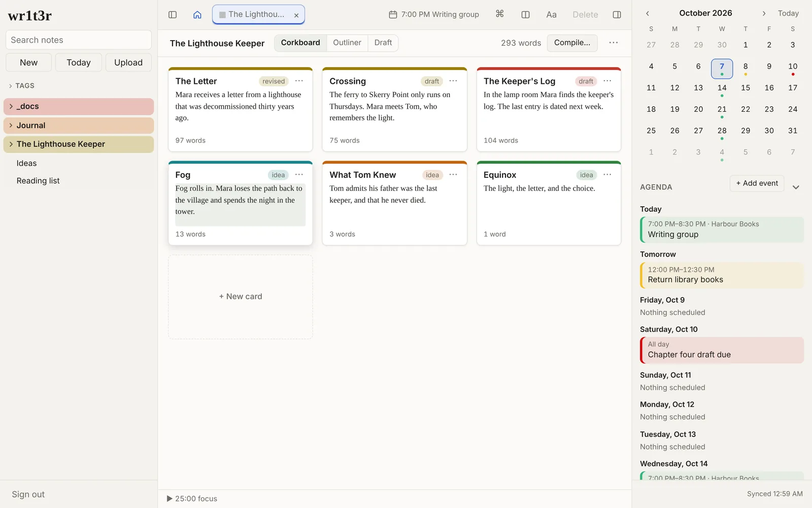Open the Crossing card options menu
The height and width of the screenshot is (508, 812).
453,81
